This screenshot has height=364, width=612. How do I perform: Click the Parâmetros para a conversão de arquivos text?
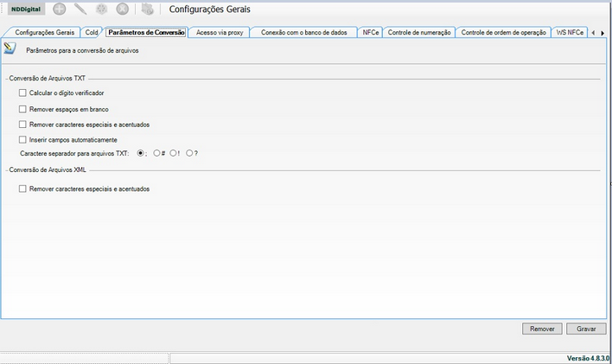pyautogui.click(x=82, y=51)
